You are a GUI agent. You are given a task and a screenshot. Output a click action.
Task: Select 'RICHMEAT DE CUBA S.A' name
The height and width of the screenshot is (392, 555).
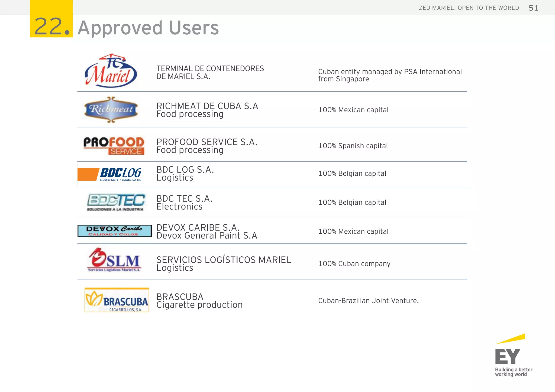click(207, 106)
